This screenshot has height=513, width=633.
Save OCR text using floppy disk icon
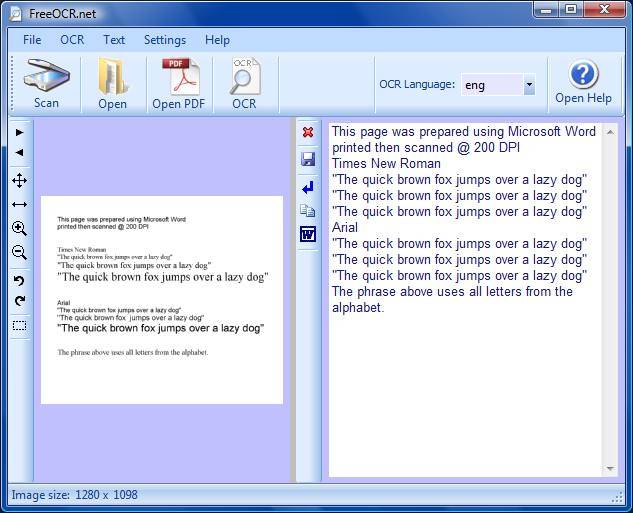308,159
